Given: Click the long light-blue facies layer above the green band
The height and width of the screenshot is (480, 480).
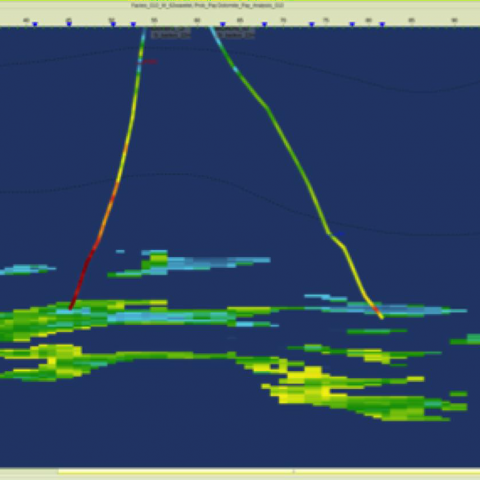Looking at the screenshot, I should coord(213,262).
